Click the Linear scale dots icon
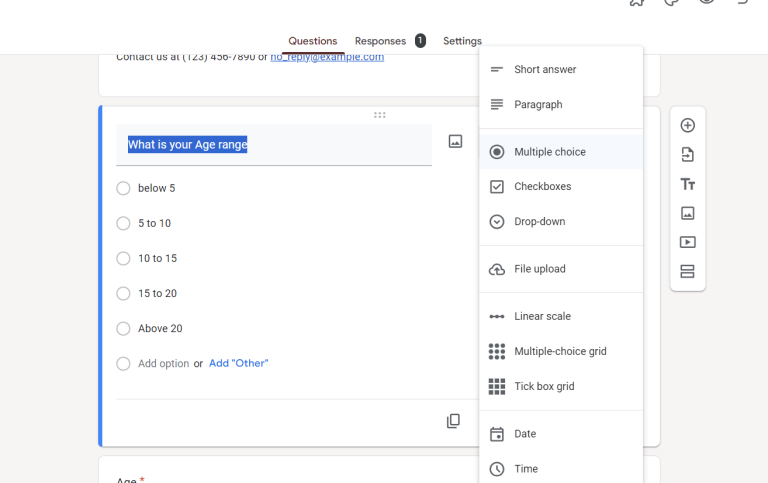This screenshot has width=768, height=483. pyautogui.click(x=497, y=316)
